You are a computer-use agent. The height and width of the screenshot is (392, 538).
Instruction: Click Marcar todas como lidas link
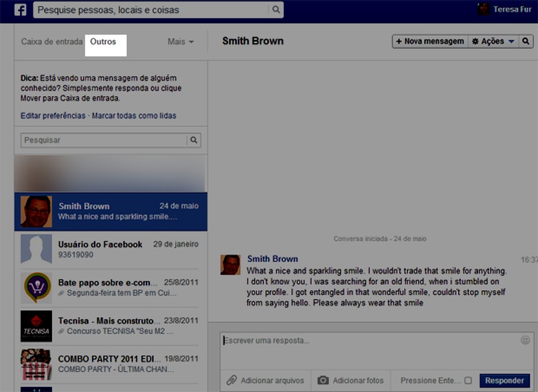point(134,115)
